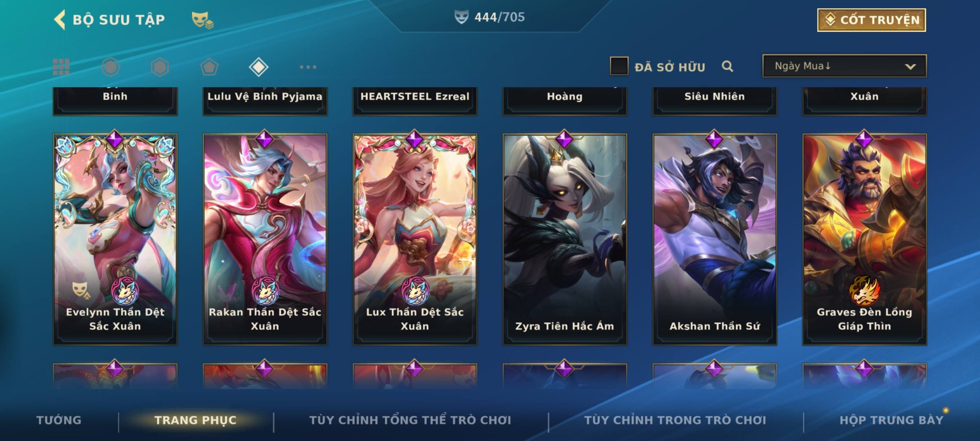Screen dimensions: 980x441
Task: Click the Cốt Truyện button
Action: [871, 20]
